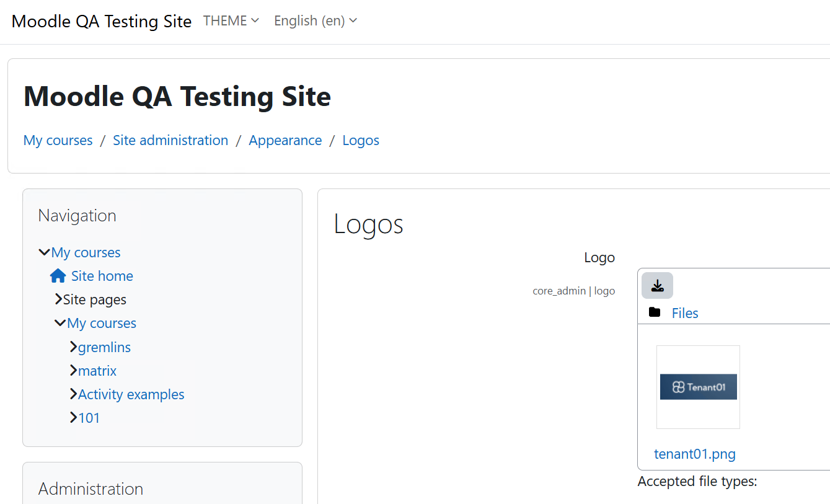Open Site administration breadcrumb link
This screenshot has height=504, width=830.
(x=170, y=140)
